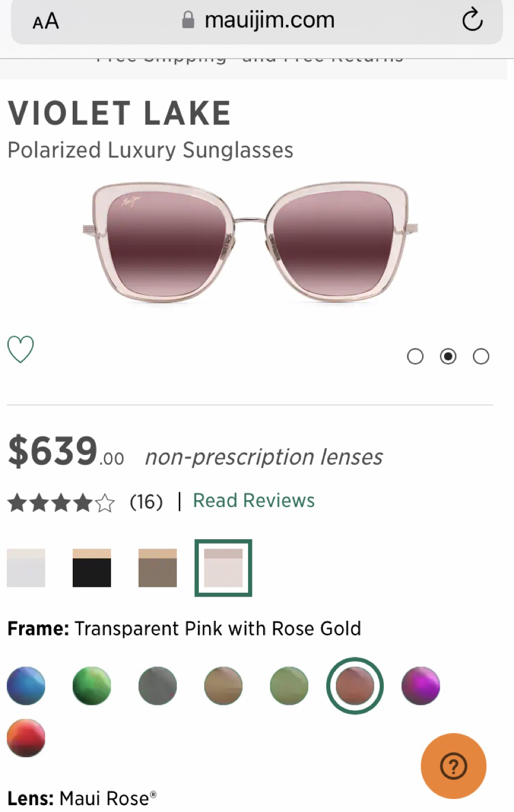Pick the blue mirrored lens color

pyautogui.click(x=26, y=686)
